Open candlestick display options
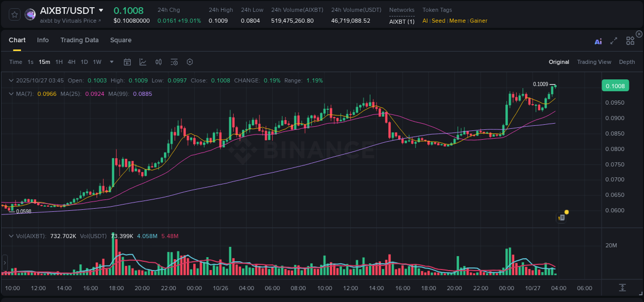Screen dimensions: 644x302 pos(158,62)
